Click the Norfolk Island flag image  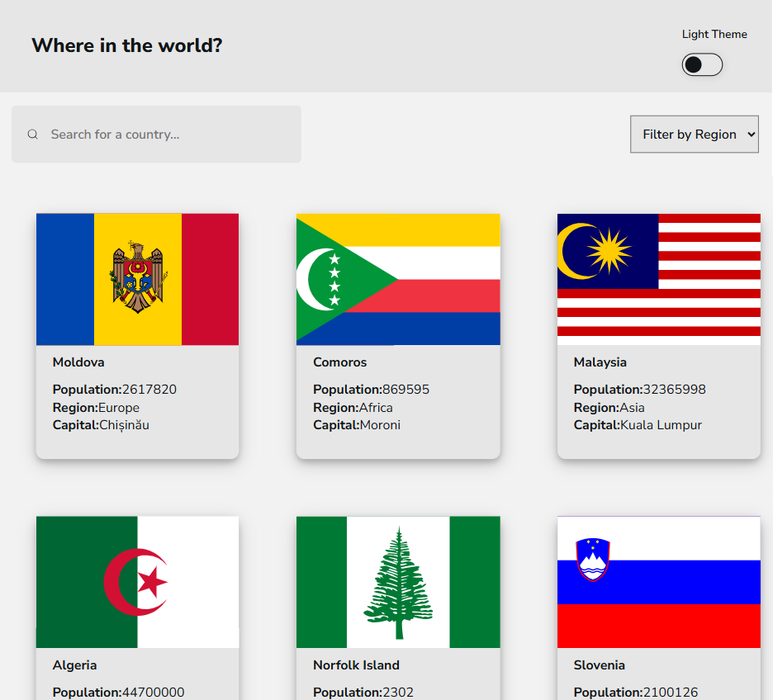(x=398, y=582)
